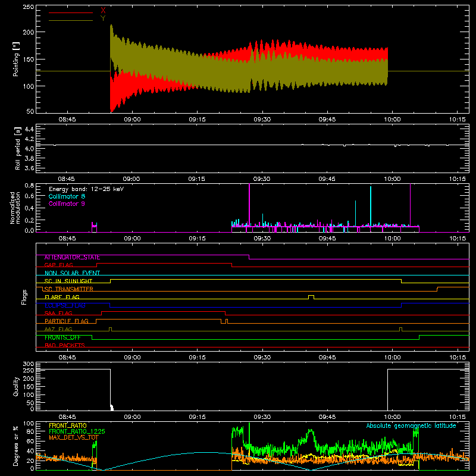The height and width of the screenshot is (476, 476).
Task: Click the FRONTS_OFF flag label
Action: pyautogui.click(x=62, y=337)
